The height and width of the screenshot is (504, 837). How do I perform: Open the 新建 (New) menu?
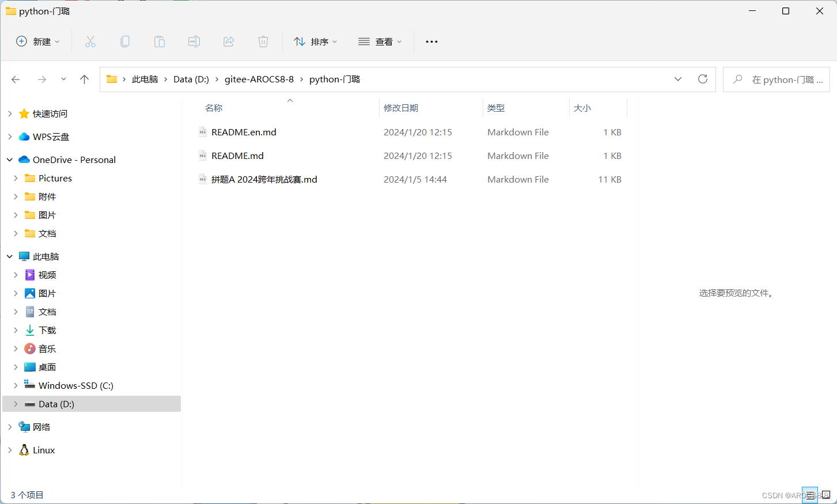tap(37, 41)
